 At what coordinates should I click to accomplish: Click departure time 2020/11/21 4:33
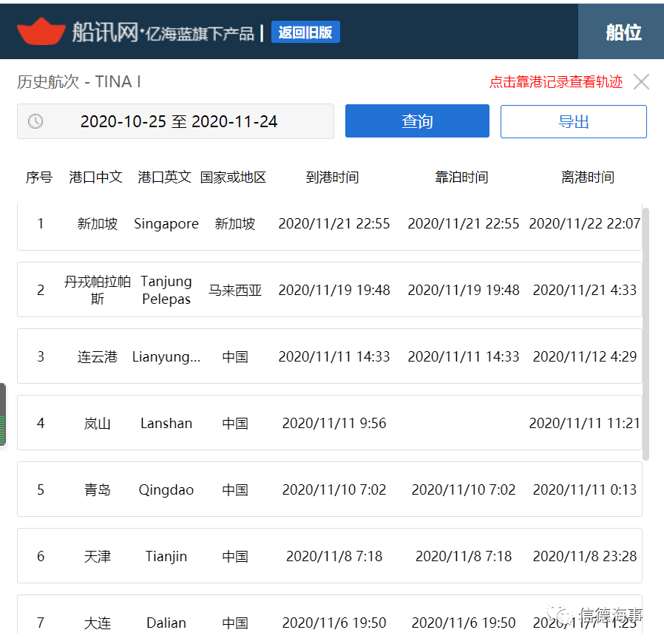[x=585, y=290]
